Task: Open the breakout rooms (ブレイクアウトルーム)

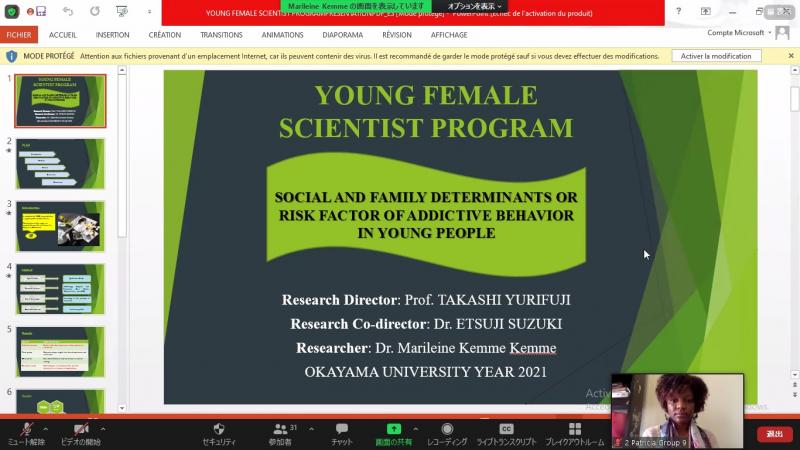Action: point(574,434)
